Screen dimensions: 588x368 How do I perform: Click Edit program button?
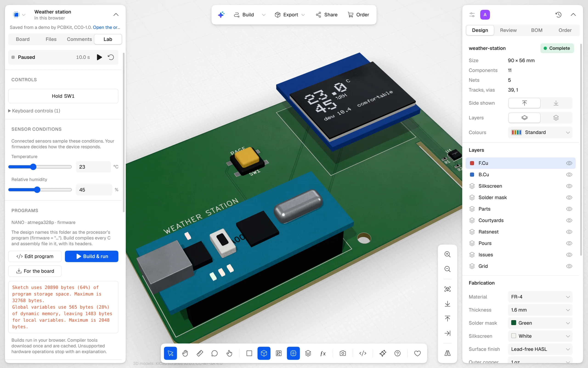click(x=35, y=256)
